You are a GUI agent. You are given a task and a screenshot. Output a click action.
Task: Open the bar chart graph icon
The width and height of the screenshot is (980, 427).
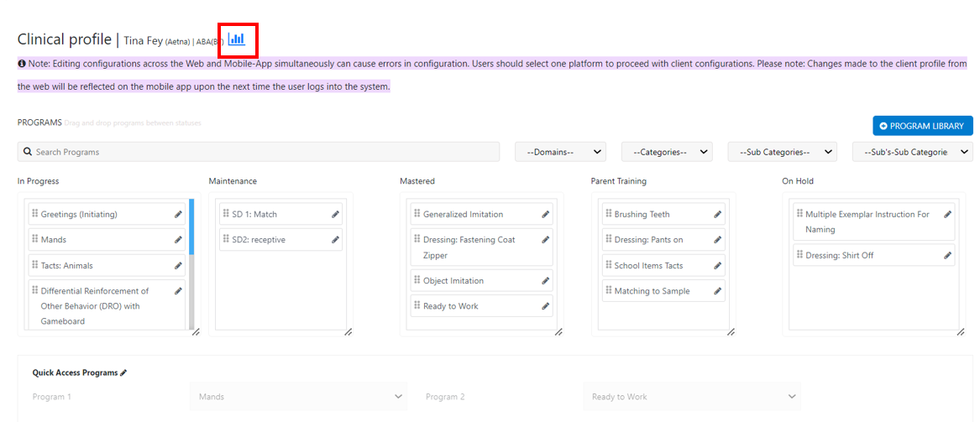point(237,39)
